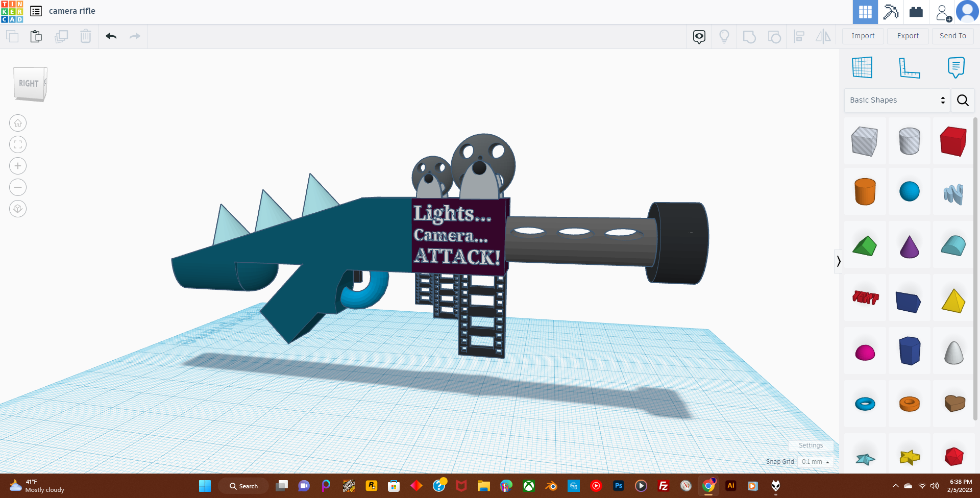980x498 pixels.
Task: Click the Import button
Action: coord(863,36)
